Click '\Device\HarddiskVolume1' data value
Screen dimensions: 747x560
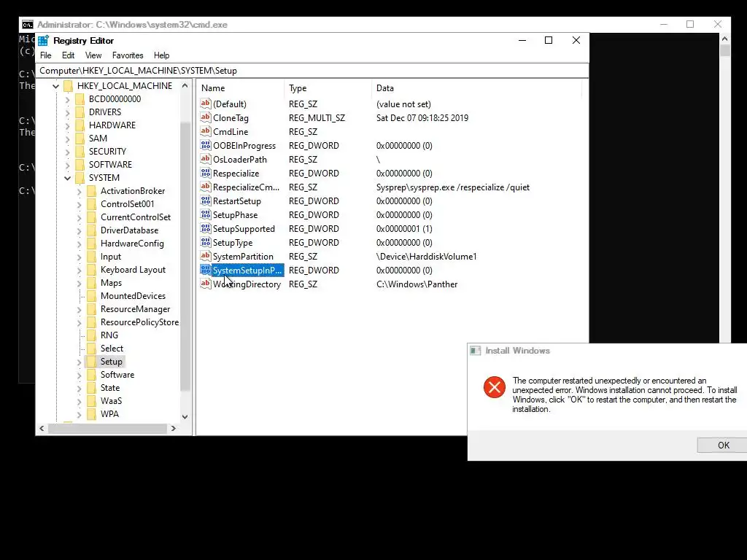426,257
